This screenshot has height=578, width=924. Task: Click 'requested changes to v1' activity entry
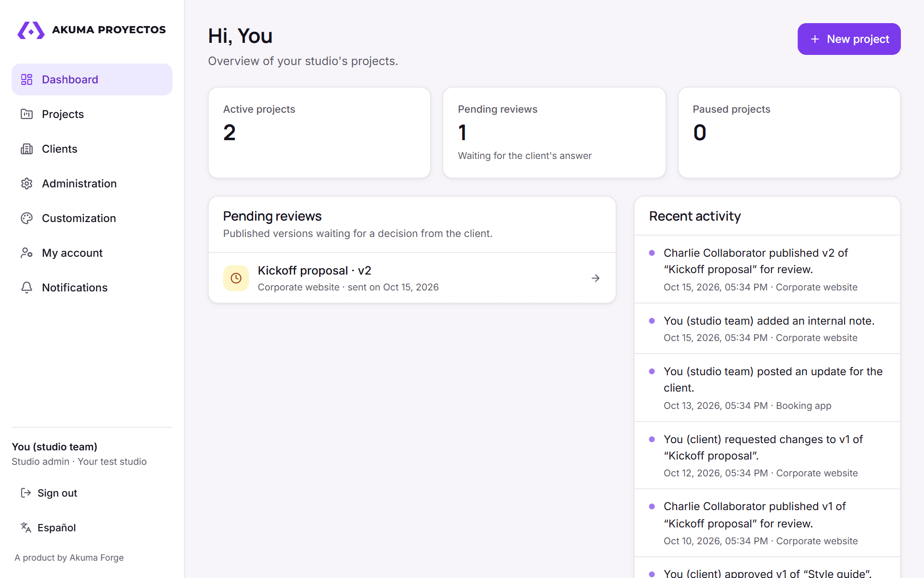(767, 456)
